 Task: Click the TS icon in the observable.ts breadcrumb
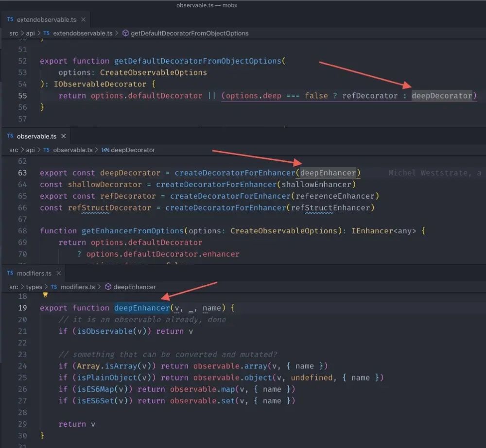point(47,150)
